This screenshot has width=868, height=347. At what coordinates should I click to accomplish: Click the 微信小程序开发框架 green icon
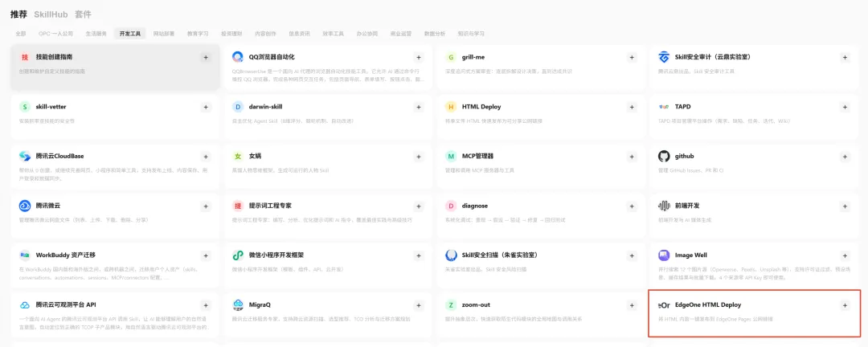(238, 255)
